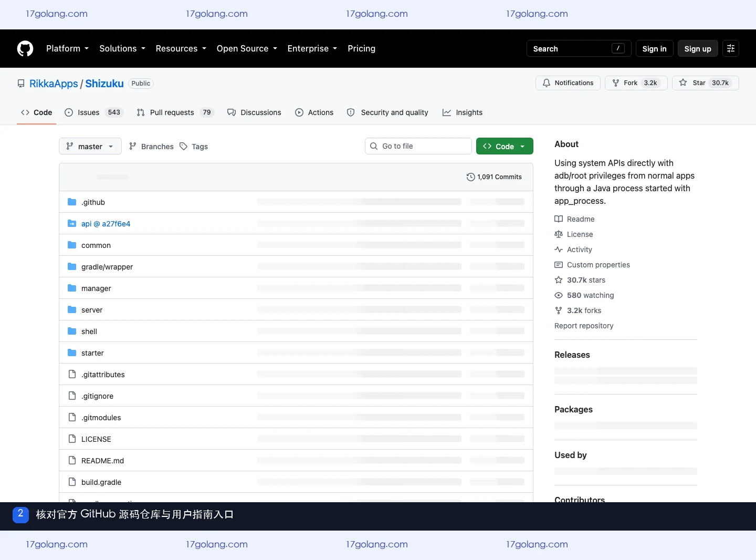View the Tags list
The width and height of the screenshot is (756, 560).
[x=194, y=147]
